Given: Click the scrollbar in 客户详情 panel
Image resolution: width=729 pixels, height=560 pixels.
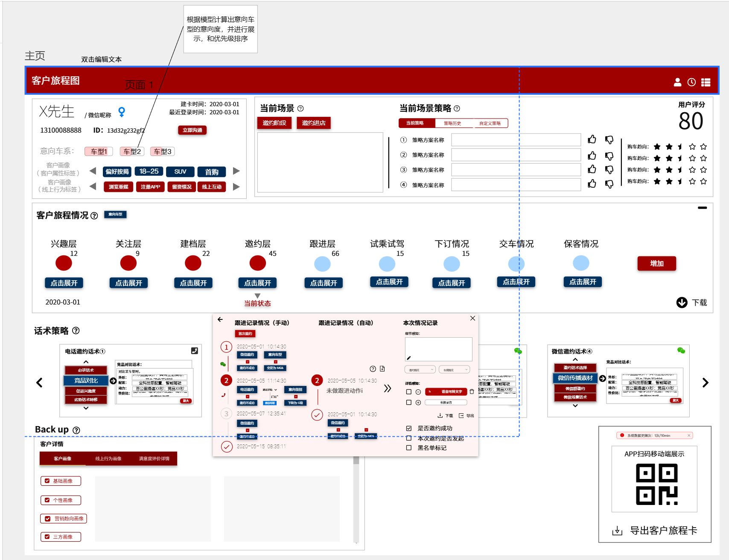Looking at the screenshot, I should tap(356, 499).
